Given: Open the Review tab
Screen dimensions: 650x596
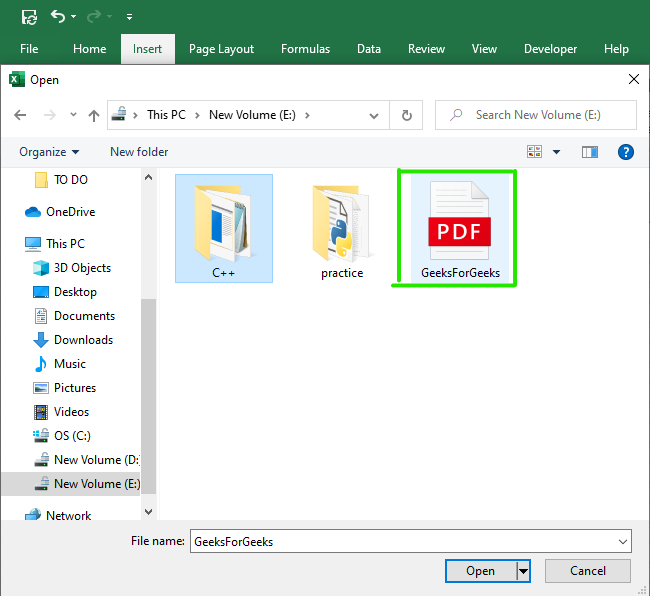Looking at the screenshot, I should (x=426, y=49).
